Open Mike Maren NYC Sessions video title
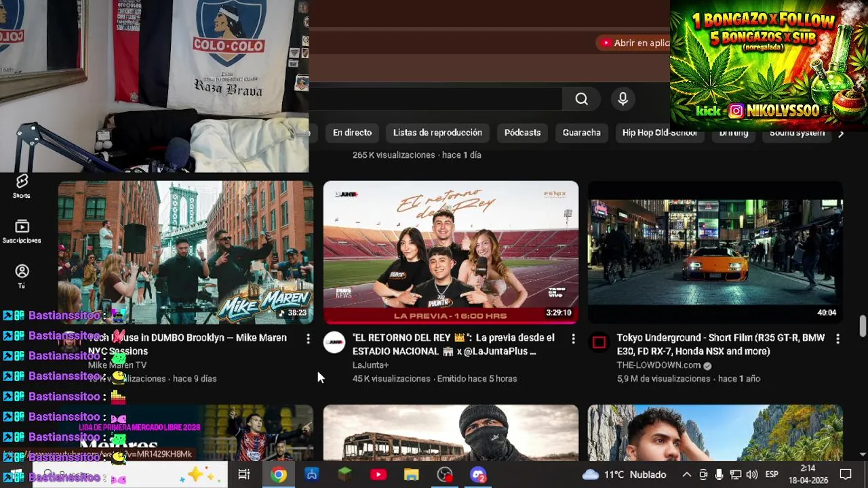 (x=187, y=344)
